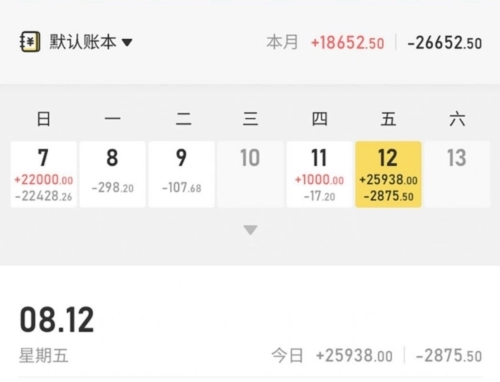The image size is (500, 382).
Task: Click the ledger notebook icon
Action: click(30, 42)
